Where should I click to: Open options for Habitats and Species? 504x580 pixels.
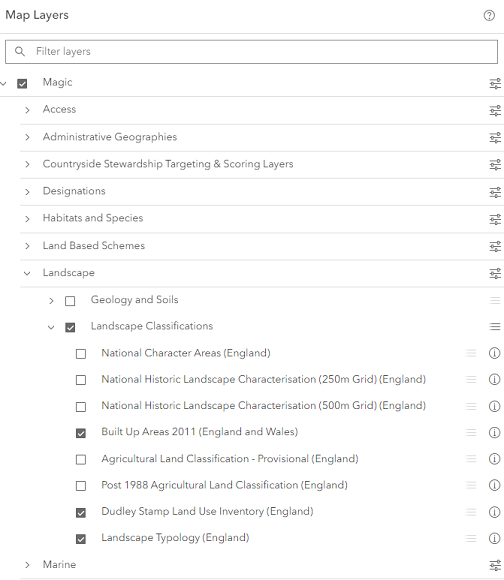coord(495,219)
